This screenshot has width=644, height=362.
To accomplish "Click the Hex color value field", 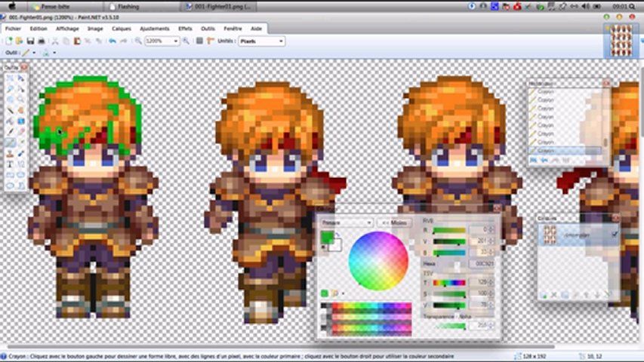I will (x=481, y=263).
